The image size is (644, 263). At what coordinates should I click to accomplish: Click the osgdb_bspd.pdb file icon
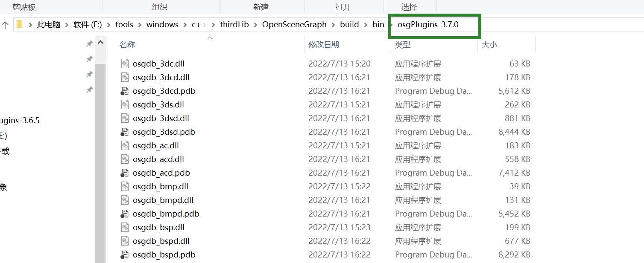(125, 255)
